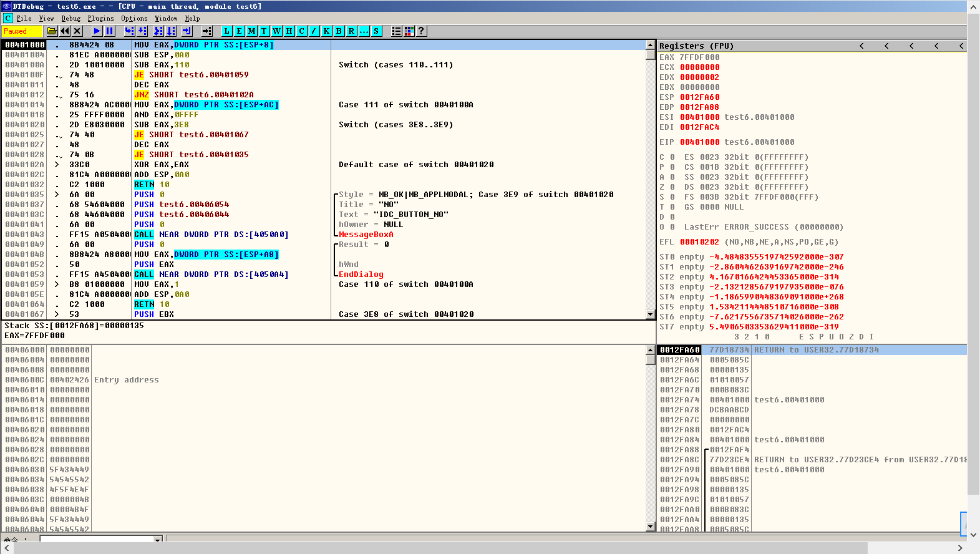Open Handles window with H button
Screen dimensions: 980x554
coord(289,31)
